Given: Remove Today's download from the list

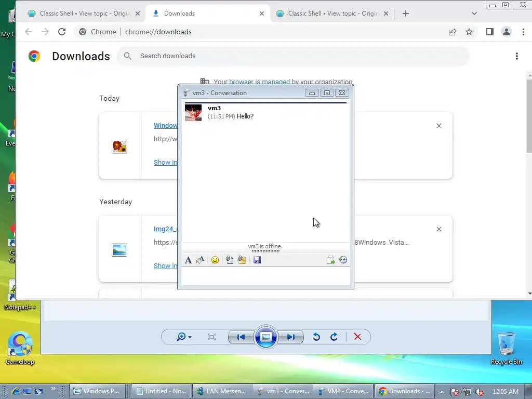Looking at the screenshot, I should [438, 126].
